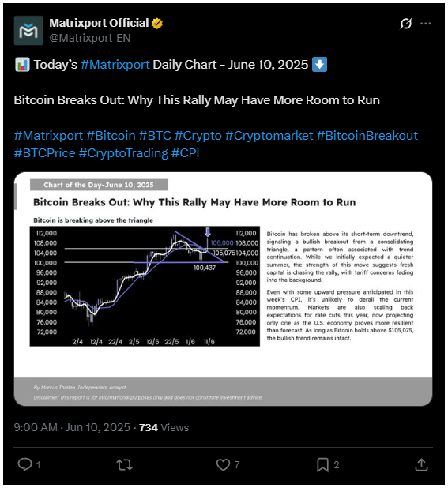The width and height of the screenshot is (448, 488).
Task: Open the #BitcoinBreakout hashtag
Action: [367, 136]
